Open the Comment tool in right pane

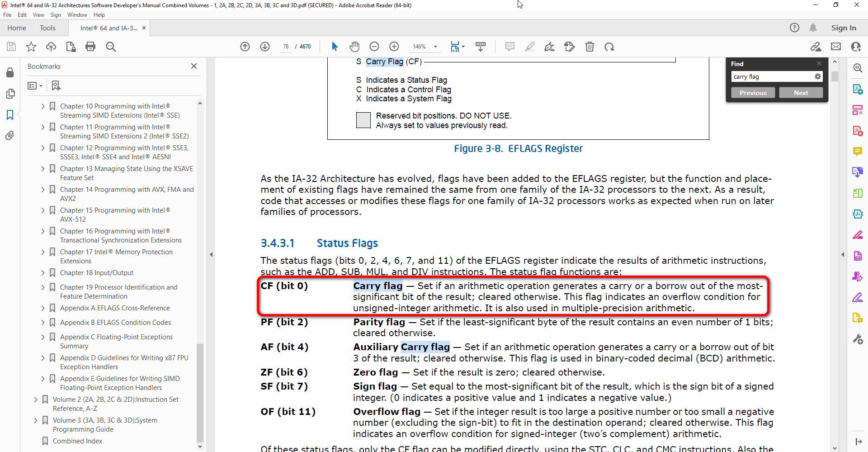click(x=858, y=151)
